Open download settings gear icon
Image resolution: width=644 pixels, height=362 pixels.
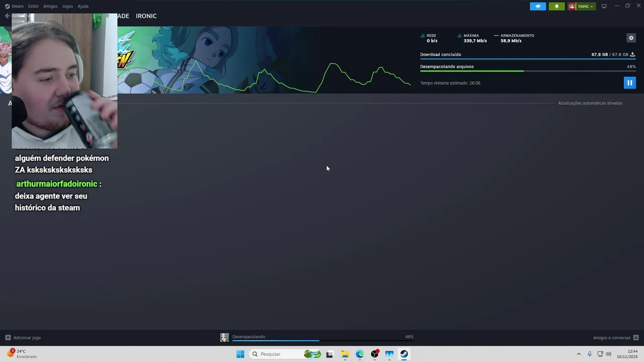[631, 38]
